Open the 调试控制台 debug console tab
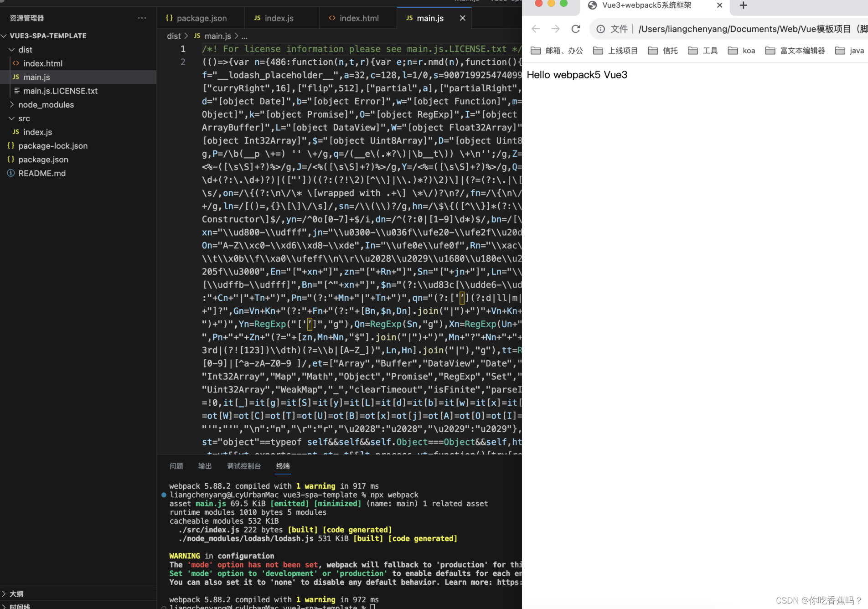The width and height of the screenshot is (868, 609). [244, 466]
